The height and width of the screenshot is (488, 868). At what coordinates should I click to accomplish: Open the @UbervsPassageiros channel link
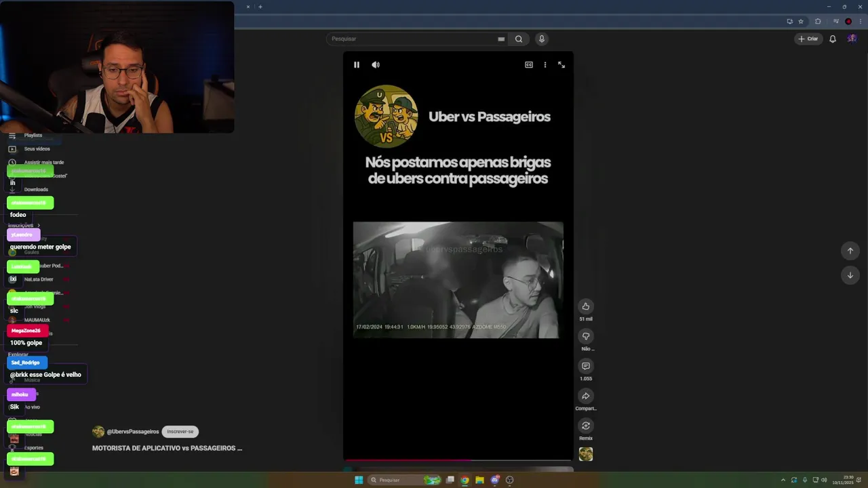[133, 432]
